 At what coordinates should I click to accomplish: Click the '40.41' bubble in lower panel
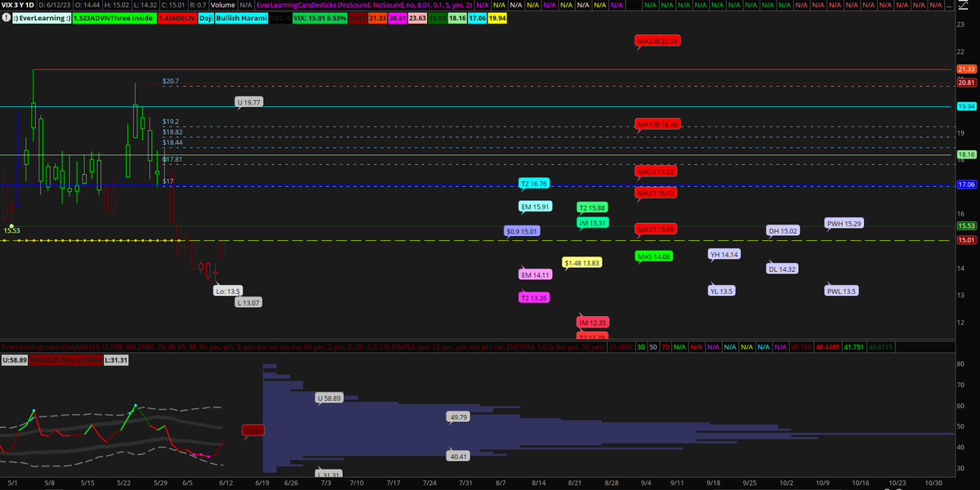click(x=458, y=455)
